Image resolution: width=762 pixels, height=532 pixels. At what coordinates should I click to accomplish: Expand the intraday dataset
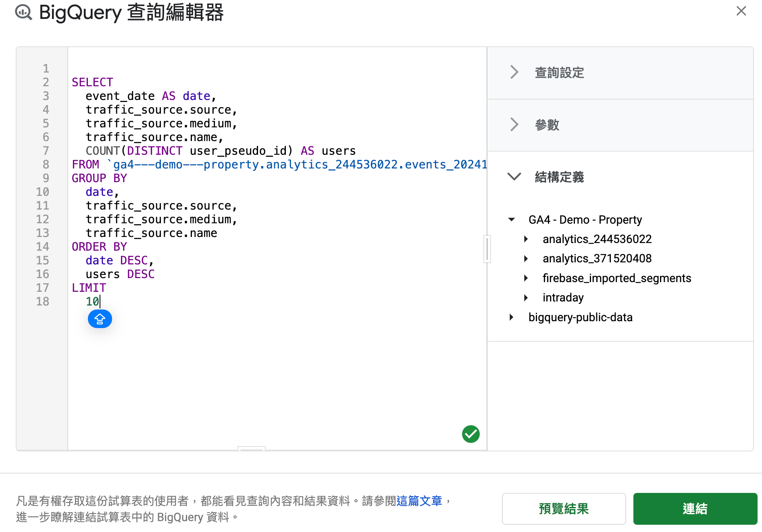click(x=526, y=297)
